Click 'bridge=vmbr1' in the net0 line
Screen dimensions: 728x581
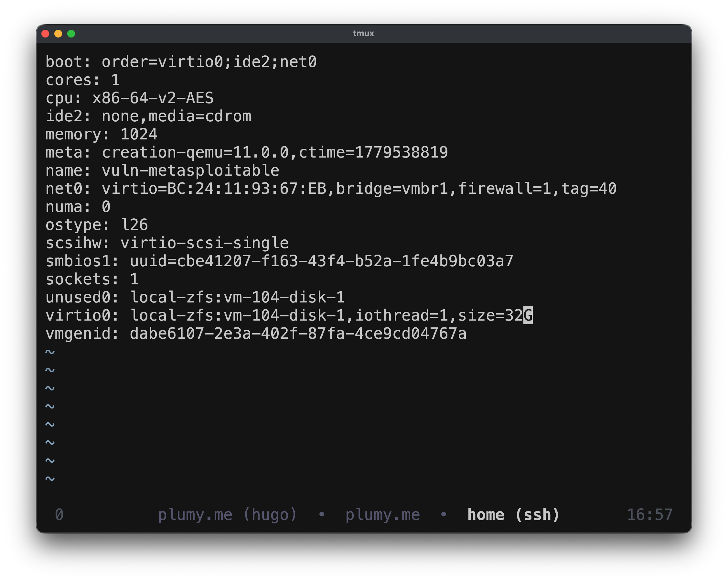(x=392, y=189)
